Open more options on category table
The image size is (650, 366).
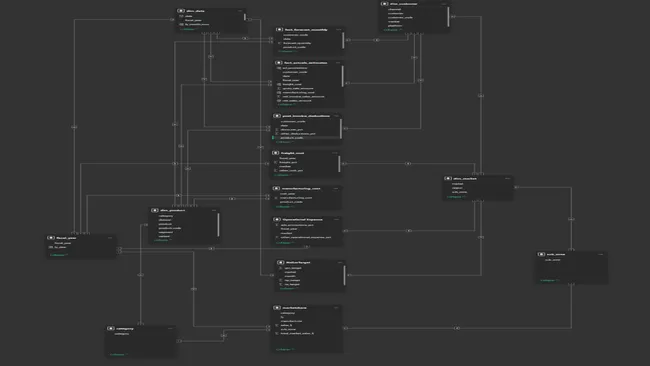coord(170,328)
